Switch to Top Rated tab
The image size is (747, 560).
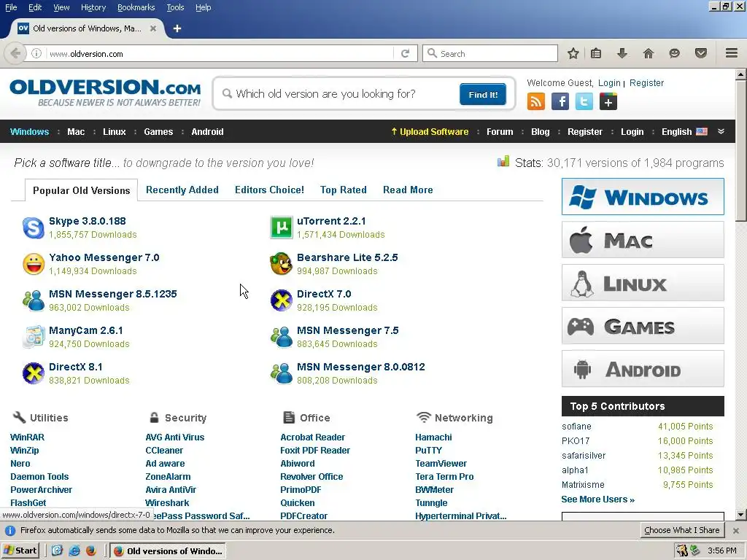click(343, 190)
